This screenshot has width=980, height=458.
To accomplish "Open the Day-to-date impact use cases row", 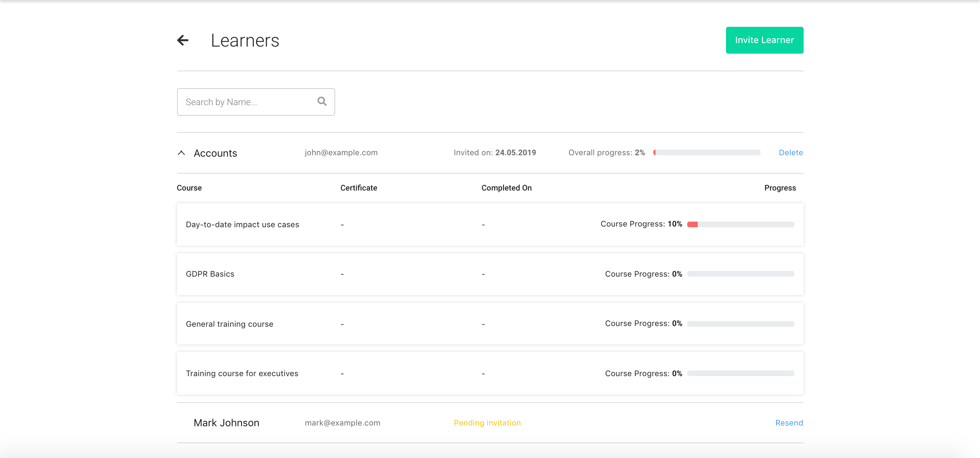I will click(242, 224).
